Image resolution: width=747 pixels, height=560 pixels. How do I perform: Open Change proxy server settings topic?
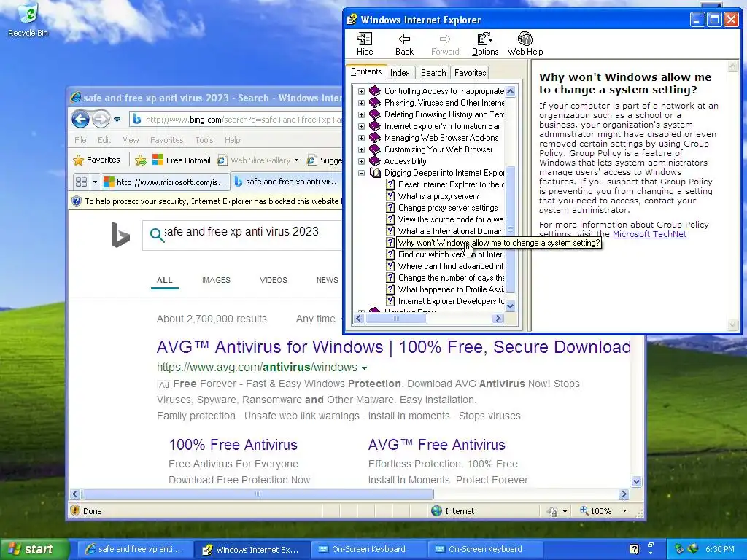(448, 208)
